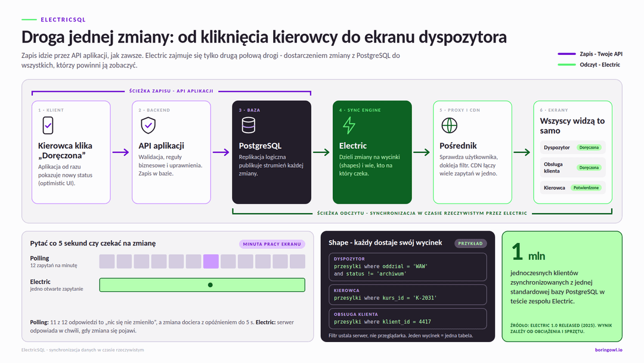This screenshot has height=363, width=644.
Task: Click the 'Obsługa klienta' row label in Ekrany card
Action: [553, 168]
